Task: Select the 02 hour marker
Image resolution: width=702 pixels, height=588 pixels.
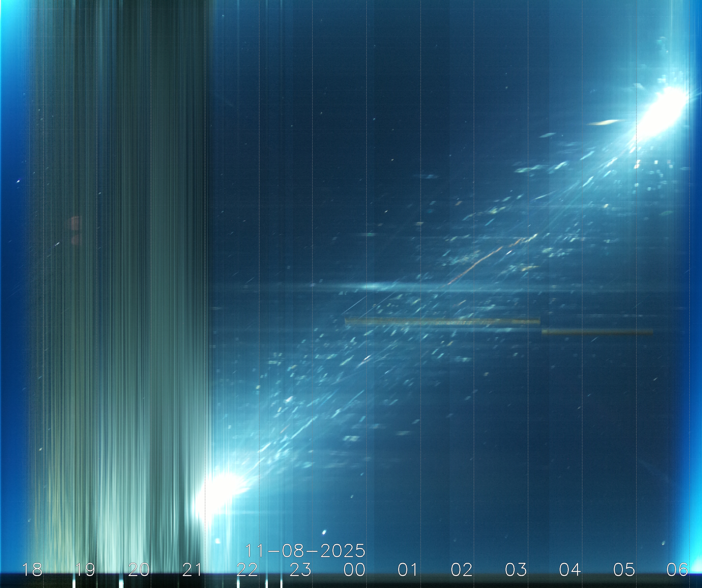Action: point(462,569)
